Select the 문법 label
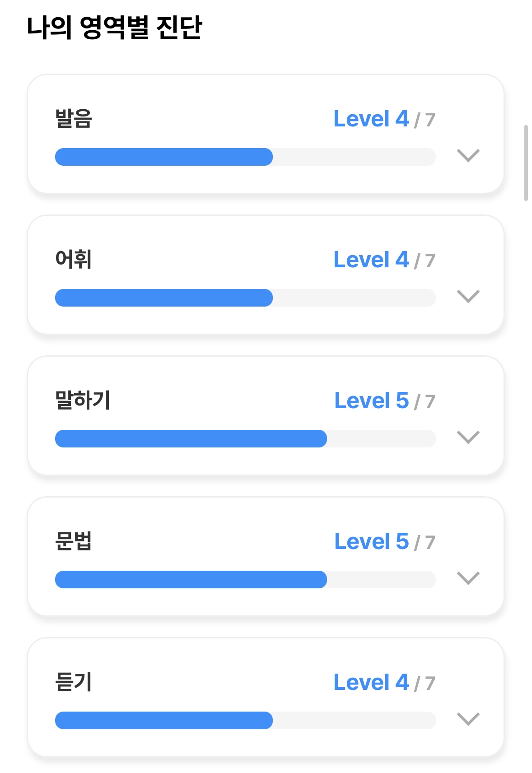532x773 pixels. (74, 541)
